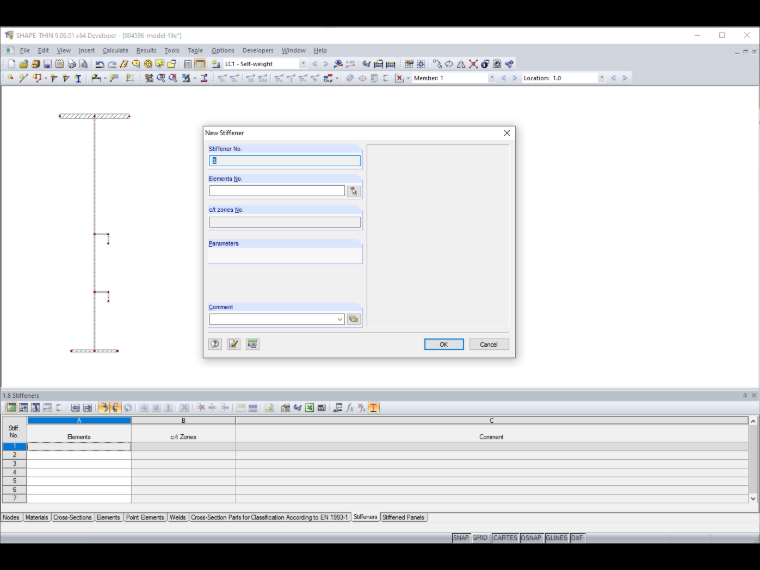Click the Elements No. input field
This screenshot has height=570, width=760.
[x=277, y=191]
